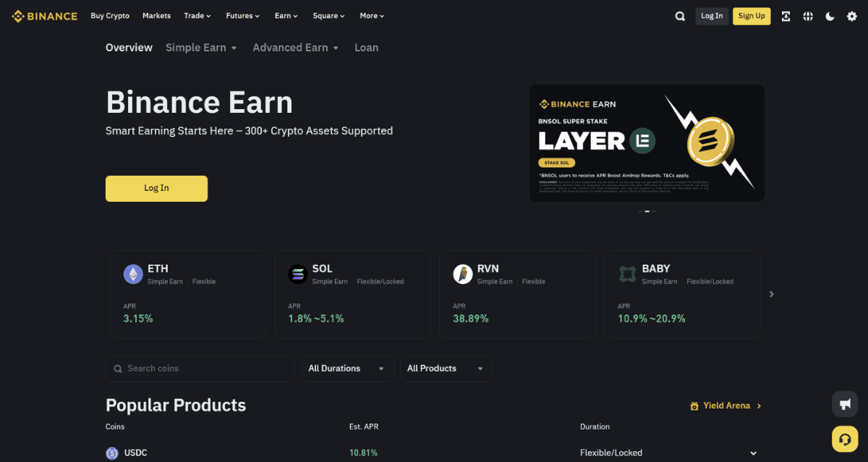Screen dimensions: 868x462
Task: Click the yellow Log In button
Action: pos(156,188)
